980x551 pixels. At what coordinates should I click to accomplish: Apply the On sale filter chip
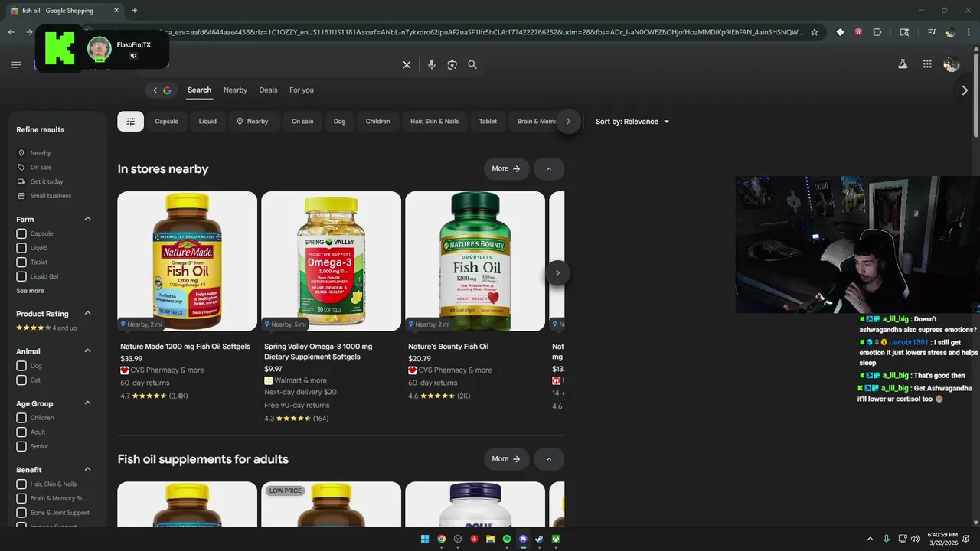pos(302,121)
